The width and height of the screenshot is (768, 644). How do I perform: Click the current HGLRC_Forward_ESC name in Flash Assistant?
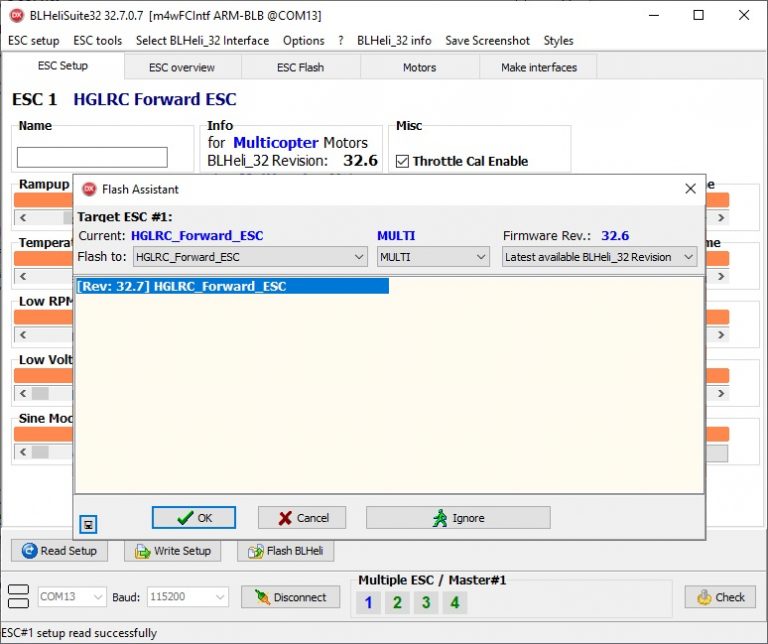(x=197, y=236)
